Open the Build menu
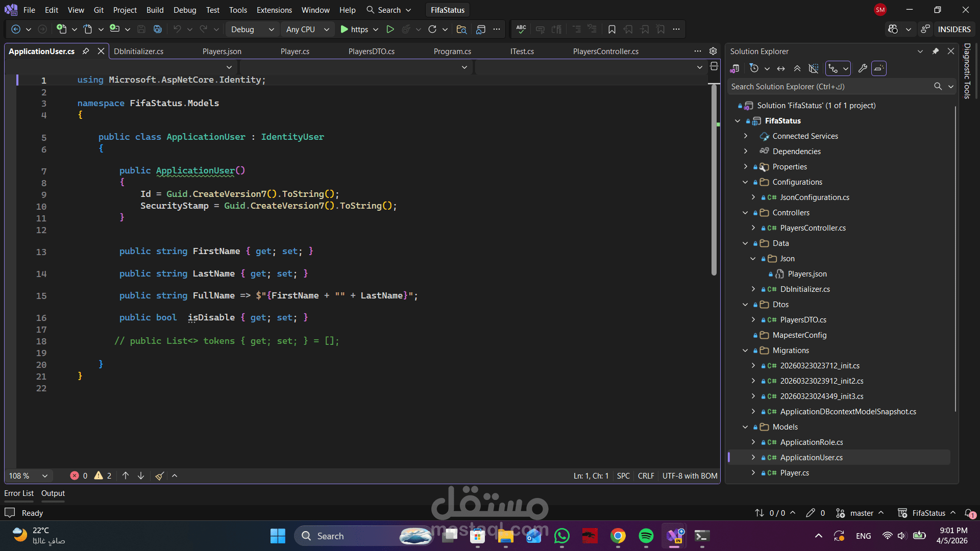 coord(155,10)
